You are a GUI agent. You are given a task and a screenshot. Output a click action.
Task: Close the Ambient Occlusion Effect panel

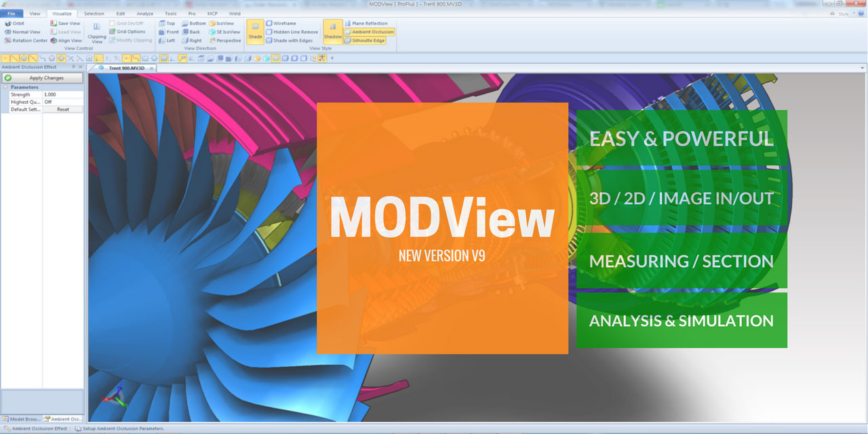80,67
